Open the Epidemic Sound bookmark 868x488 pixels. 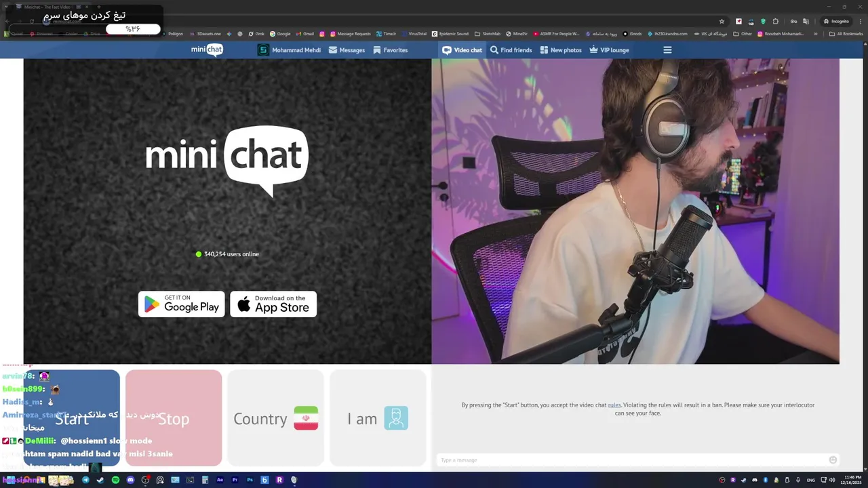pyautogui.click(x=450, y=33)
